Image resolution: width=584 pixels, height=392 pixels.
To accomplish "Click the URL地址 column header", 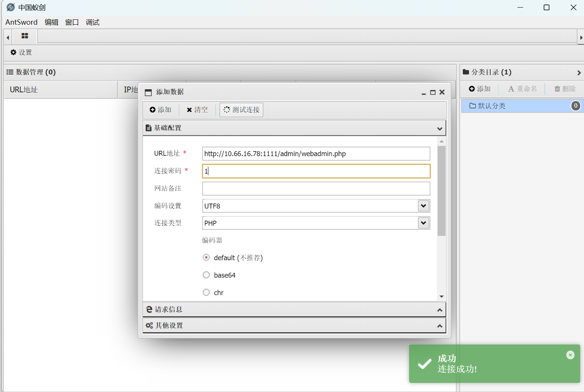I will [x=61, y=90].
